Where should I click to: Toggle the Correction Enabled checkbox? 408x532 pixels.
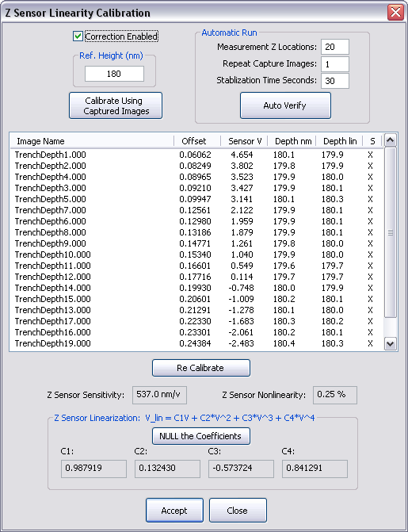pyautogui.click(x=78, y=36)
